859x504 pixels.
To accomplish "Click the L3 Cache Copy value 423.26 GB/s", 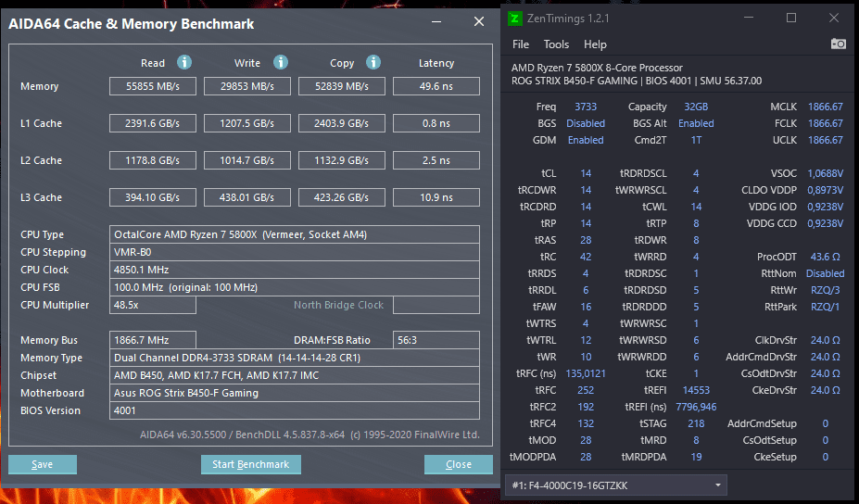I will tap(342, 197).
